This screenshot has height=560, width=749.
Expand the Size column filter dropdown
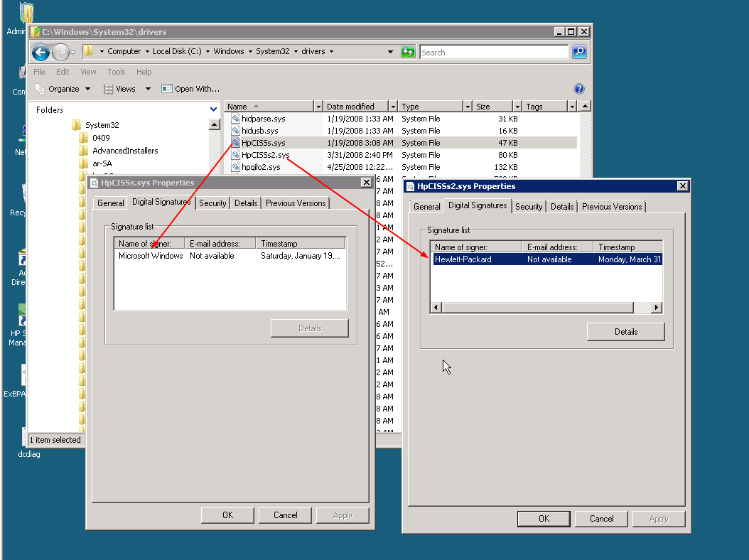[517, 107]
